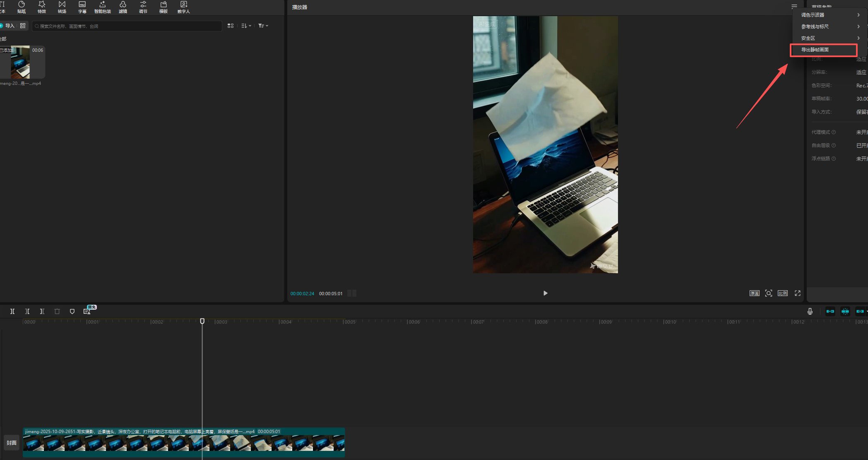Click the zoom-focus preview icon
Viewport: 868px width, 460px height.
(769, 293)
